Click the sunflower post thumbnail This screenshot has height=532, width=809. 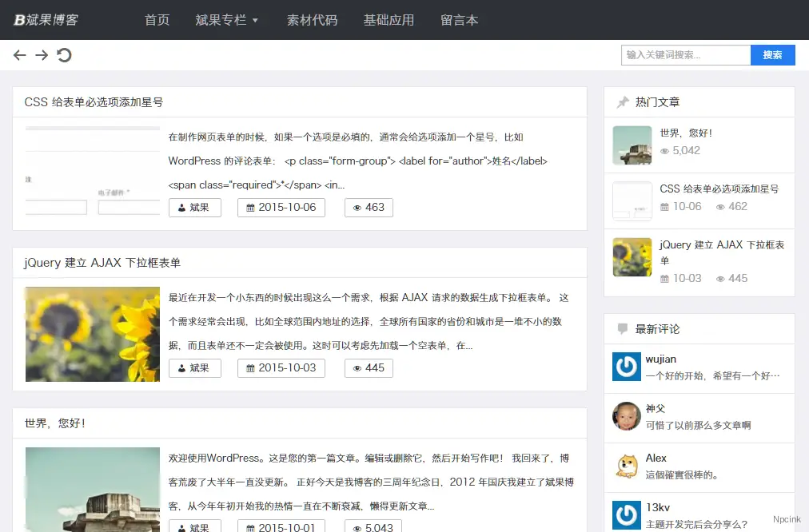pos(92,333)
